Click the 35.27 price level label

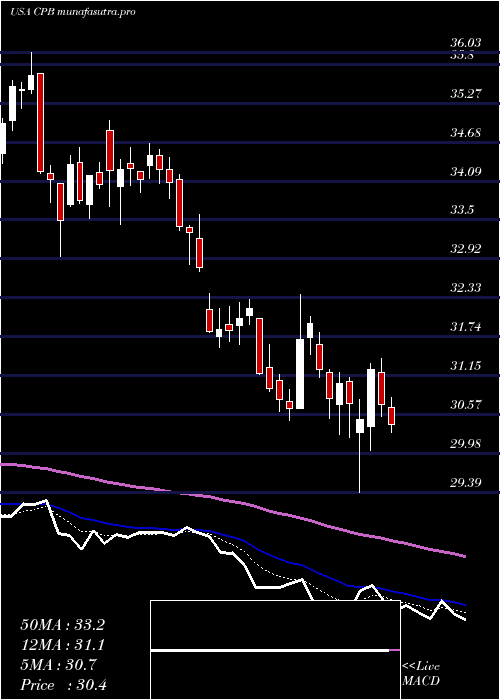coord(466,94)
